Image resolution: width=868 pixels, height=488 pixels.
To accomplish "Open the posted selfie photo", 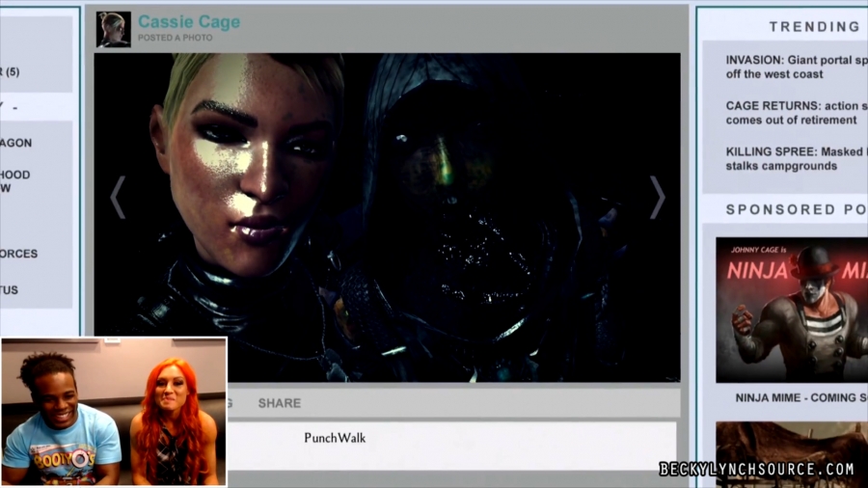I will point(386,217).
